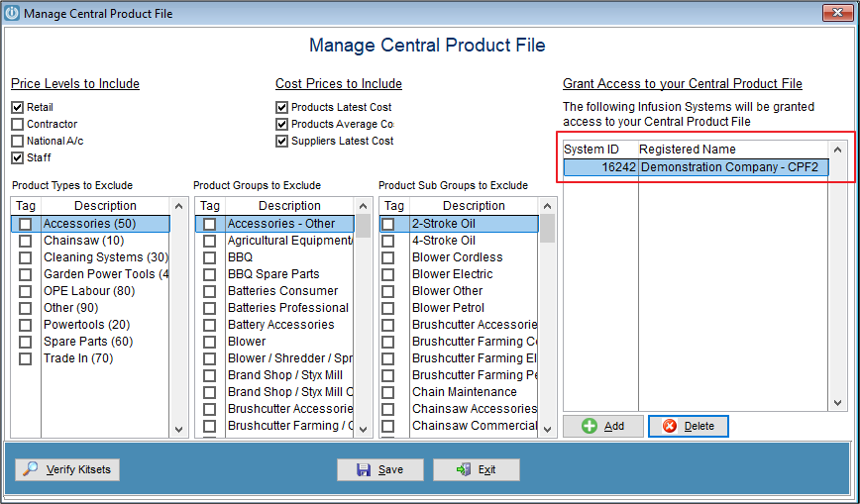The width and height of the screenshot is (860, 504).
Task: Click down arrow of granted systems list
Action: [837, 403]
